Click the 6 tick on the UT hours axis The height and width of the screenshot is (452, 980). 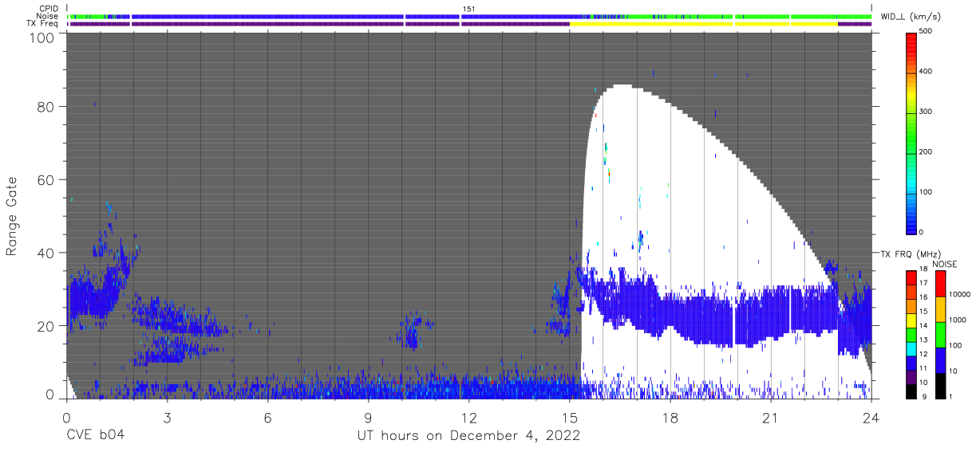267,417
